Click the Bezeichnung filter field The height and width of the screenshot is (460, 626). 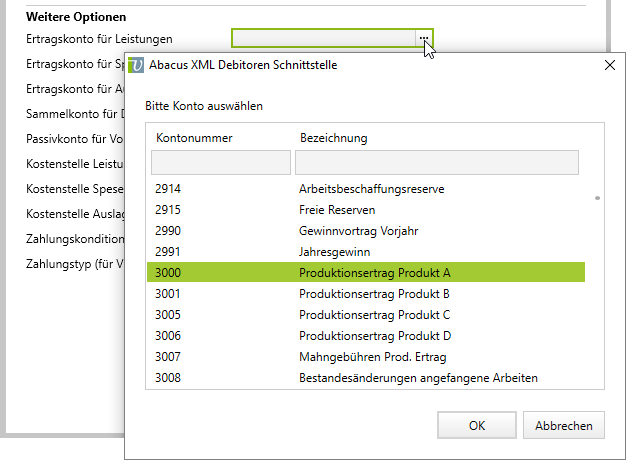coord(436,163)
